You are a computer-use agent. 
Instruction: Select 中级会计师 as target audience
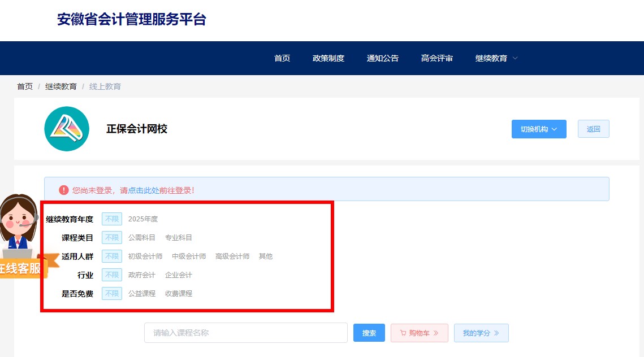[x=189, y=256]
